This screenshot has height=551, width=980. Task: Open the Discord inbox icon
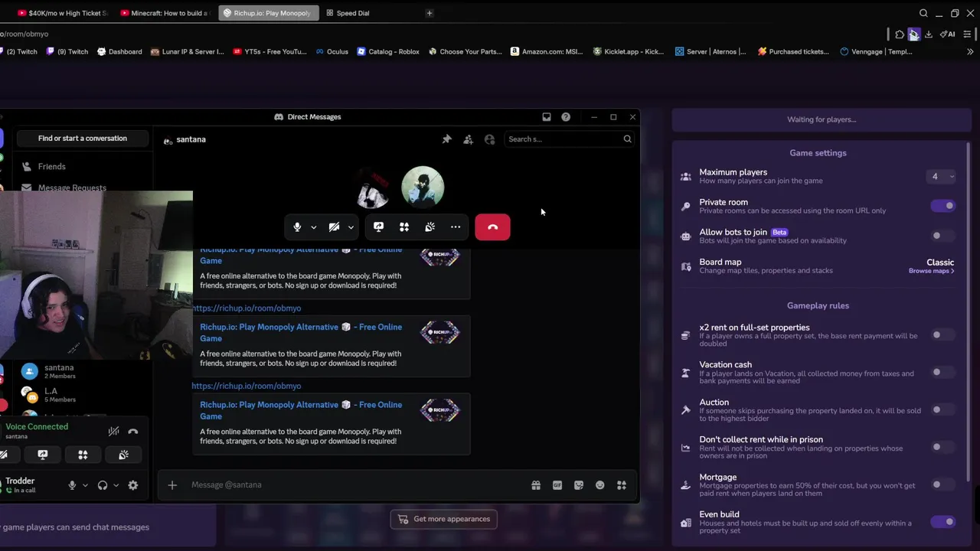tap(547, 117)
